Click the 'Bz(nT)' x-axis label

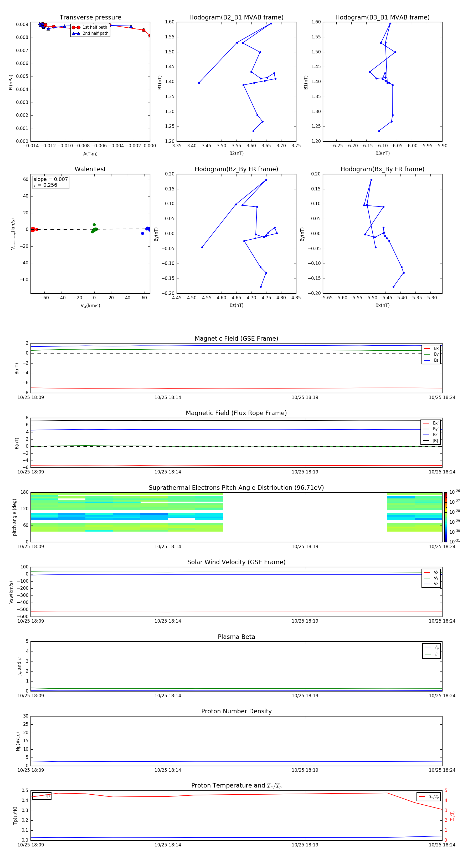click(236, 305)
